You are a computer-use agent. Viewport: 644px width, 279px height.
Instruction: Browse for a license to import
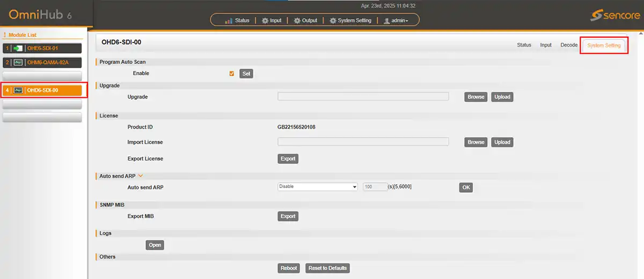tap(476, 142)
